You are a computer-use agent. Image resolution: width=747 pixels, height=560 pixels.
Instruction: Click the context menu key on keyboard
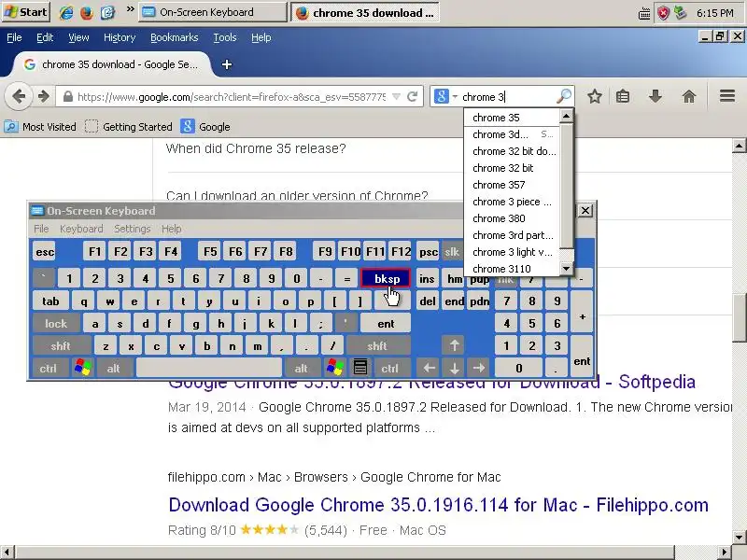click(x=360, y=368)
